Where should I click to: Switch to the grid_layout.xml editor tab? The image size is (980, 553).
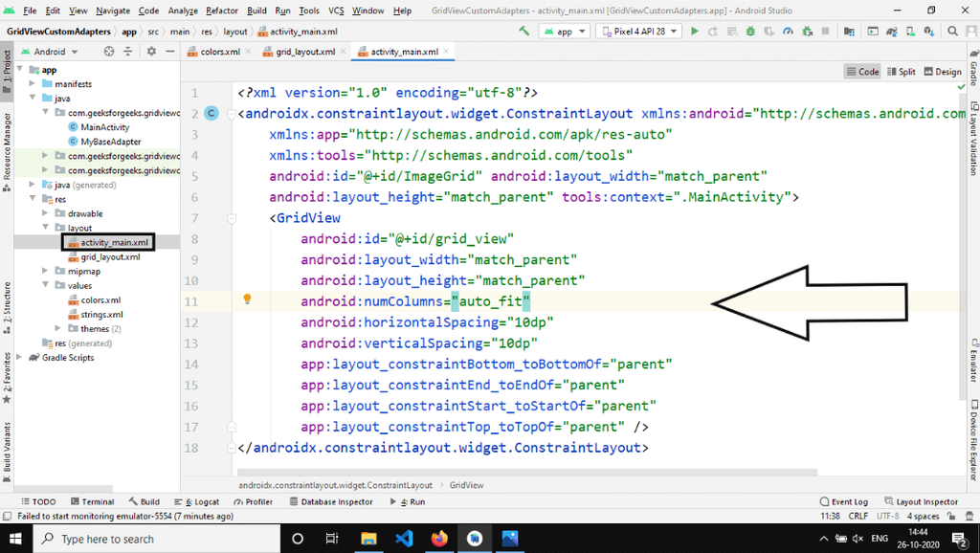click(x=304, y=52)
